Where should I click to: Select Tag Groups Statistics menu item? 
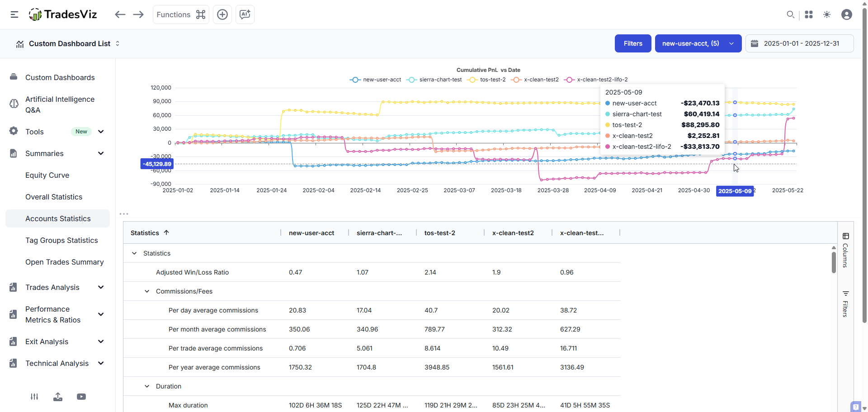(61, 240)
